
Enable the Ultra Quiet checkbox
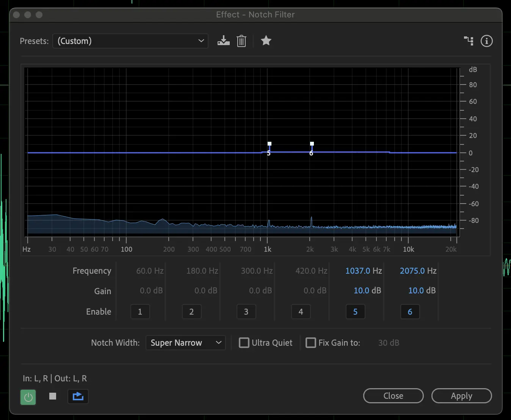[244, 343]
